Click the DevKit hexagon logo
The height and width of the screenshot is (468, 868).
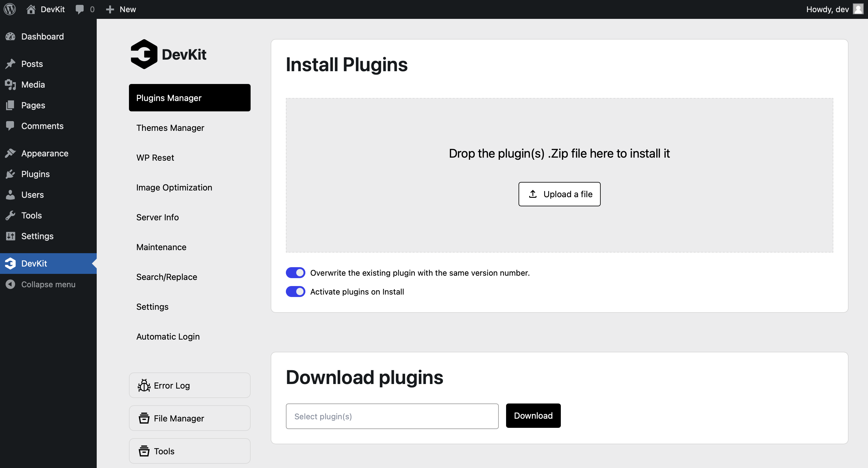point(144,54)
